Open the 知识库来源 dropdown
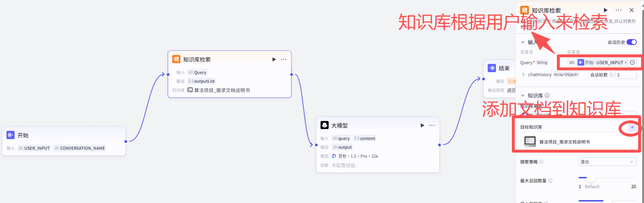644x203 pixels. click(x=578, y=115)
